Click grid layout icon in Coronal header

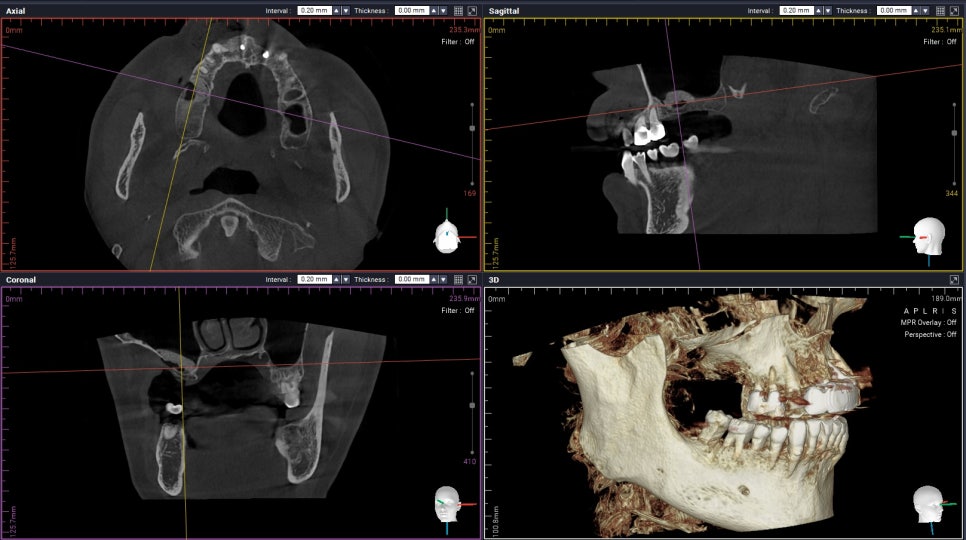[458, 280]
